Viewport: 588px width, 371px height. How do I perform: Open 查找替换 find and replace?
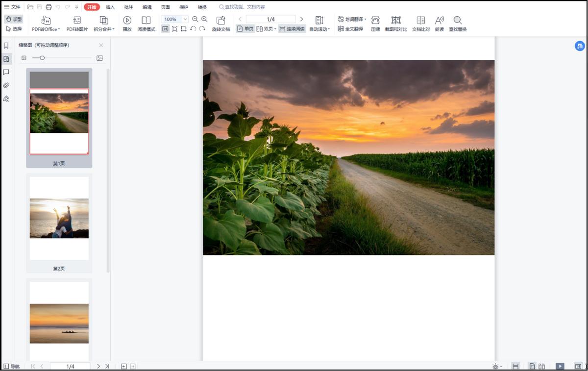point(457,24)
